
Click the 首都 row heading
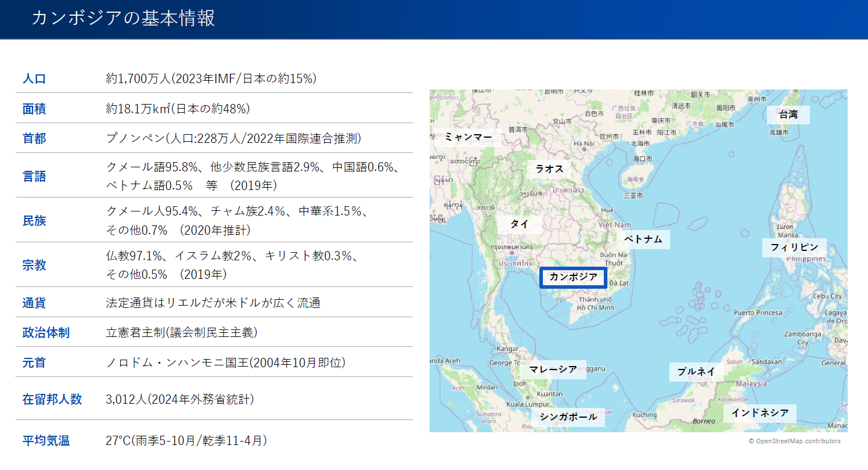click(x=34, y=138)
